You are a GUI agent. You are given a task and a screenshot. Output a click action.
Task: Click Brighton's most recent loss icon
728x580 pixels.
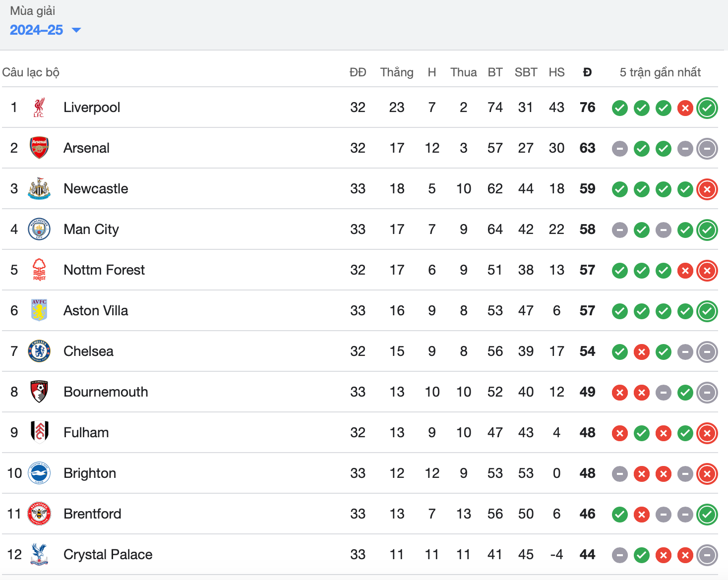707,474
